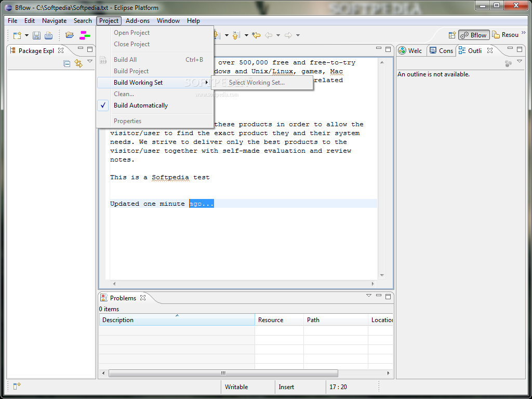
Task: Maximize the Problems view
Action: point(388,297)
